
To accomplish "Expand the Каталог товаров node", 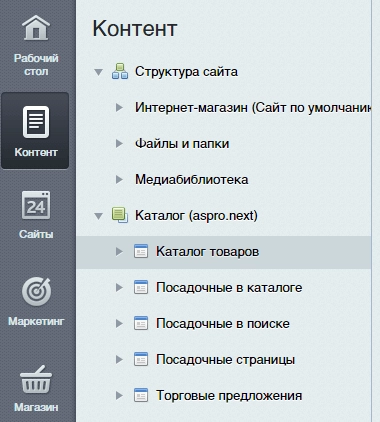I will pos(119,251).
